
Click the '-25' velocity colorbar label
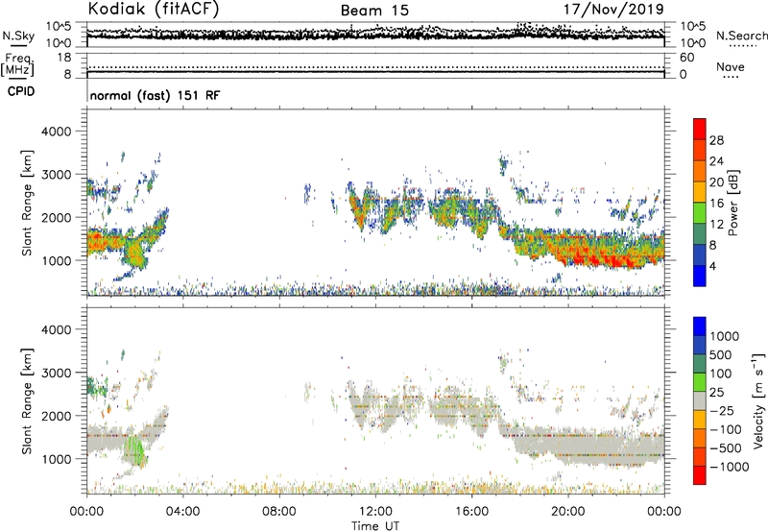click(722, 411)
